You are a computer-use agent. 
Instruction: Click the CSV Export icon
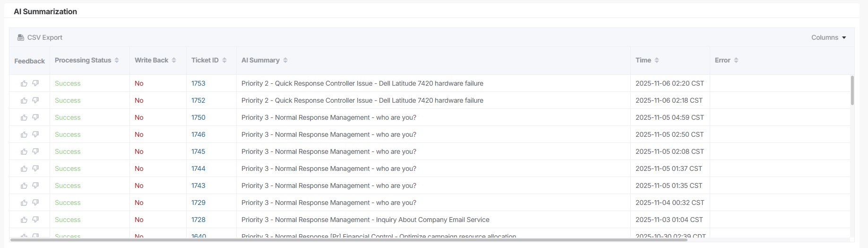click(21, 37)
